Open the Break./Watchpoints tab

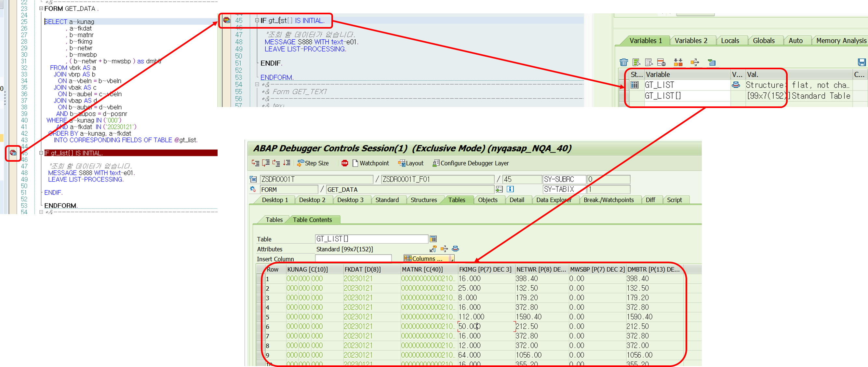coord(608,200)
